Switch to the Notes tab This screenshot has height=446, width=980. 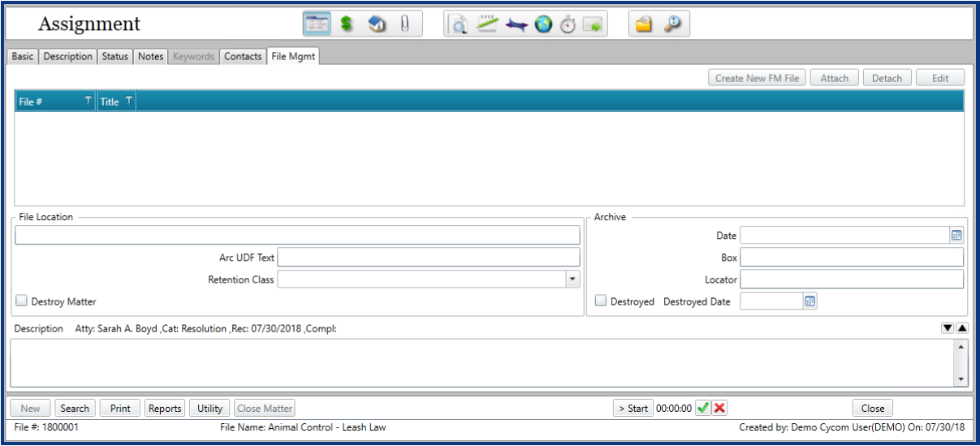pyautogui.click(x=150, y=57)
